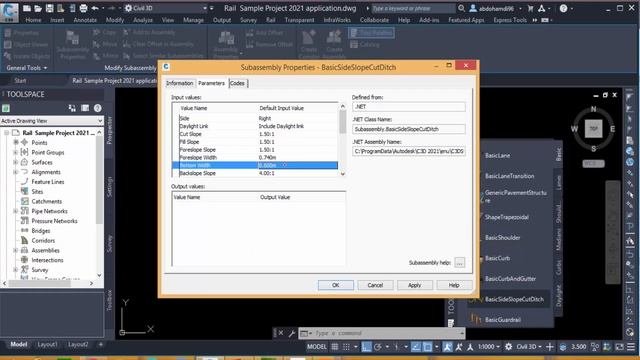Toggle polar tracking in status bar
The width and height of the screenshot is (640, 360).
click(x=378, y=347)
